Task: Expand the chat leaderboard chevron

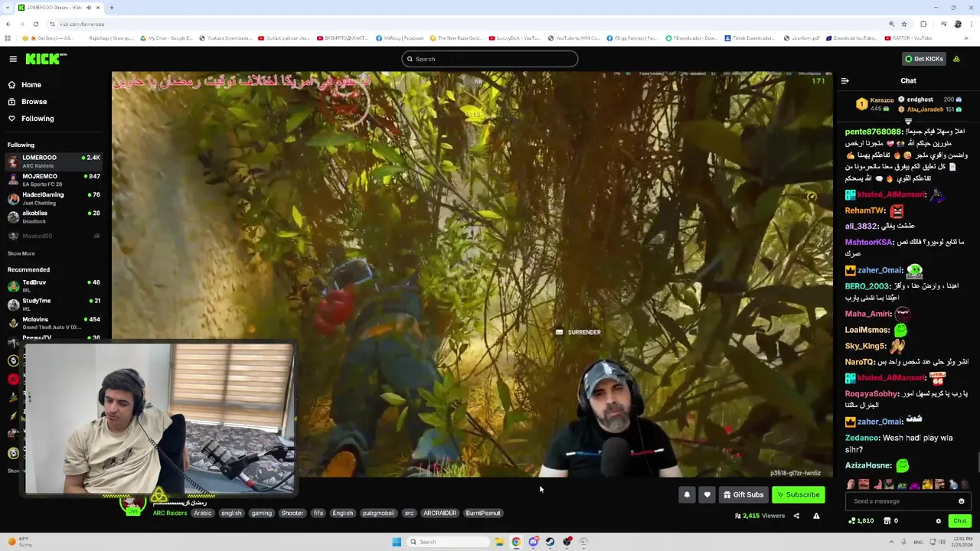Action: (x=908, y=121)
